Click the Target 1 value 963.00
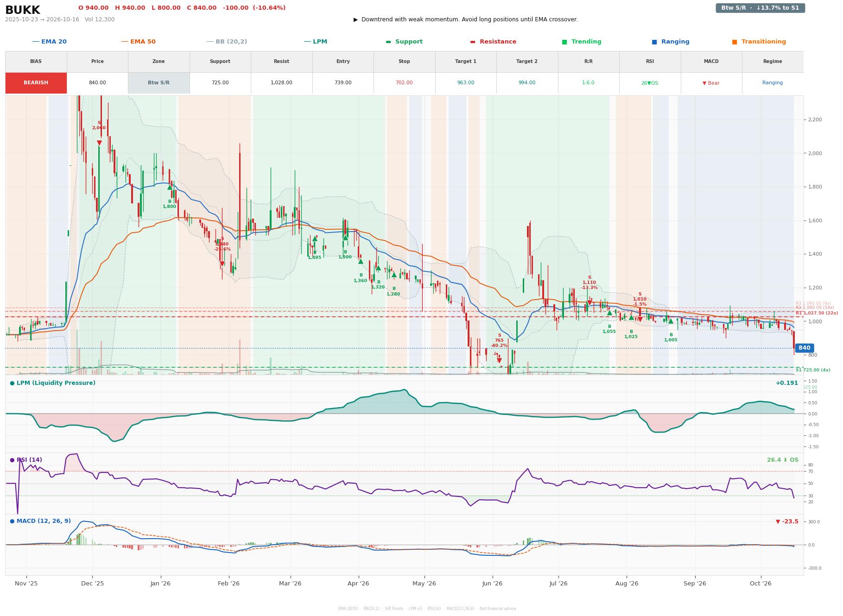Image resolution: width=843 pixels, height=616 pixels. tap(466, 83)
